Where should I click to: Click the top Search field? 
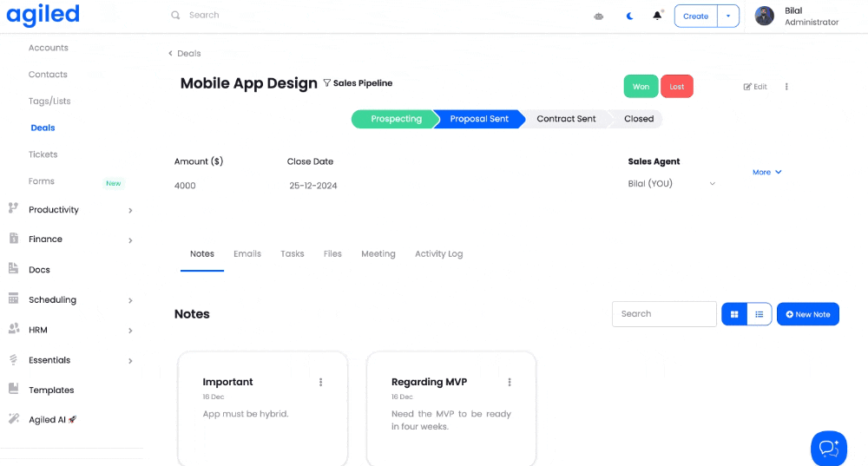204,15
